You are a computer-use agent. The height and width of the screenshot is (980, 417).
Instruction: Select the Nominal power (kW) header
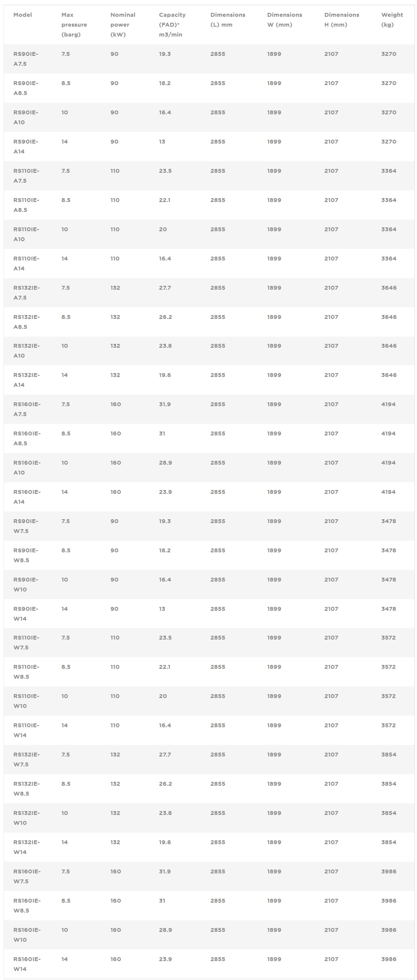[x=123, y=24]
